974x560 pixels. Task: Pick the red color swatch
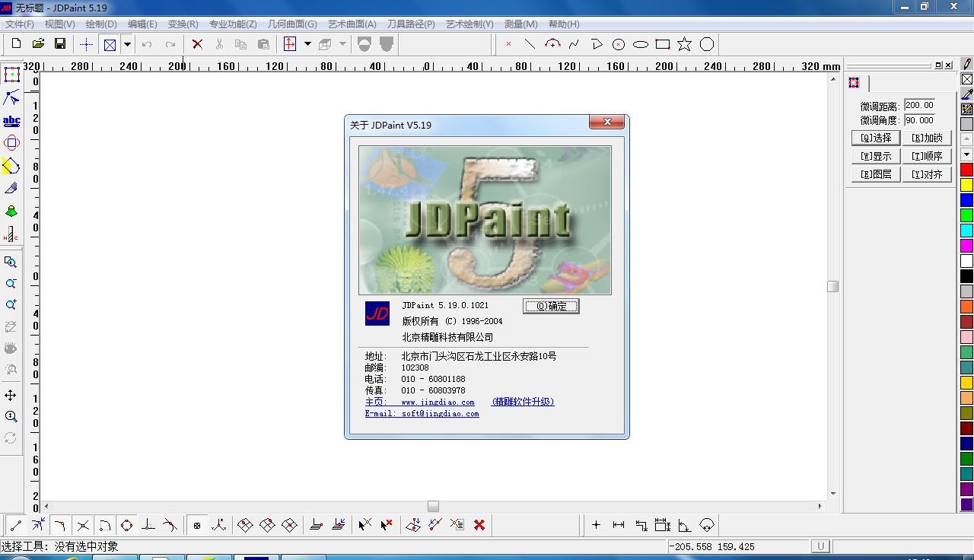click(966, 170)
